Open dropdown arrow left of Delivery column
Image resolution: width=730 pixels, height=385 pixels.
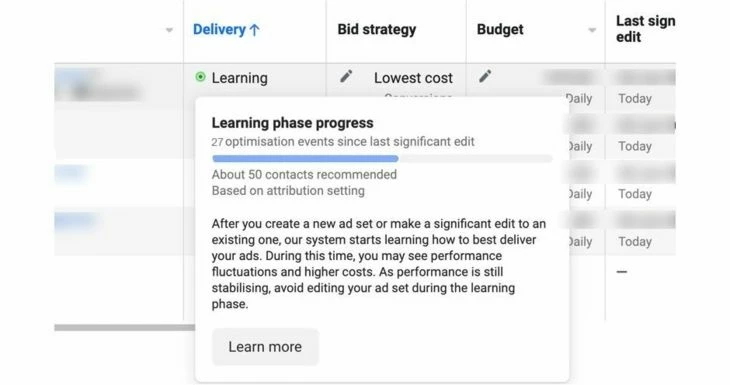click(x=169, y=30)
